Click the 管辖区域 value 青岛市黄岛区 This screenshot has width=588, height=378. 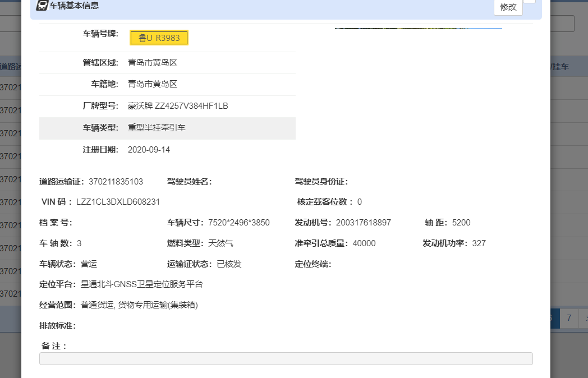153,63
